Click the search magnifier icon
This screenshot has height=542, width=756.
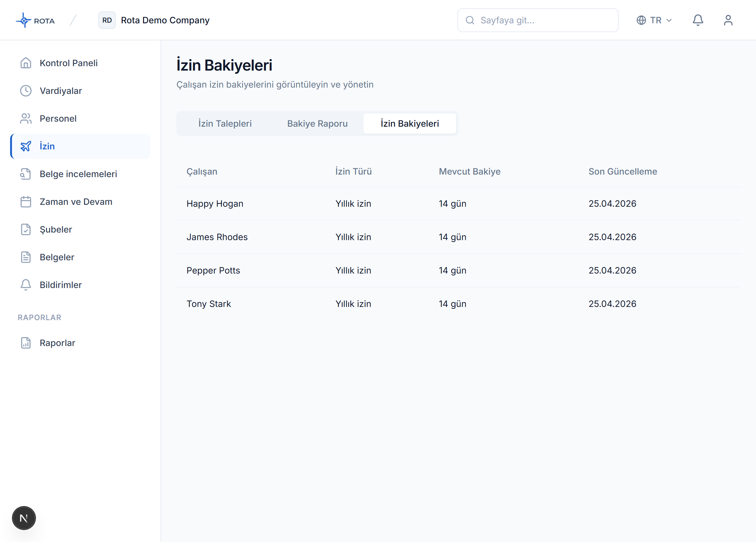click(x=470, y=20)
